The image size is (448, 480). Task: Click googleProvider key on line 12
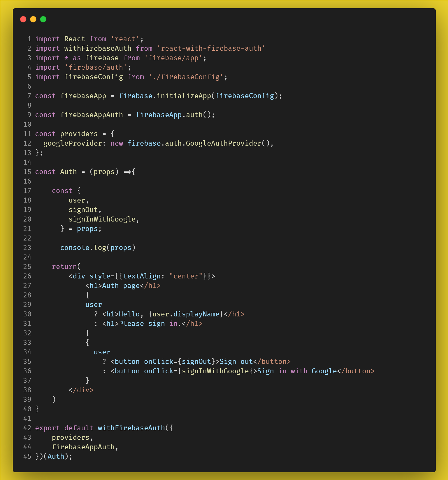[x=73, y=143]
